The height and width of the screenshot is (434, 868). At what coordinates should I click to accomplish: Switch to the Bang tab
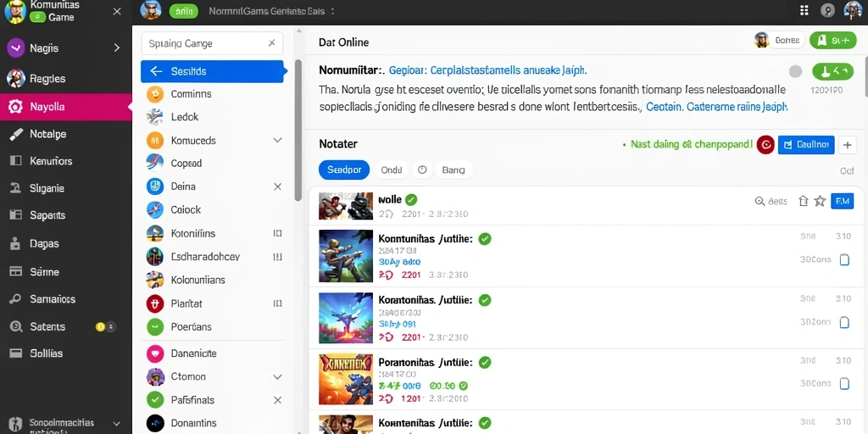(x=453, y=170)
